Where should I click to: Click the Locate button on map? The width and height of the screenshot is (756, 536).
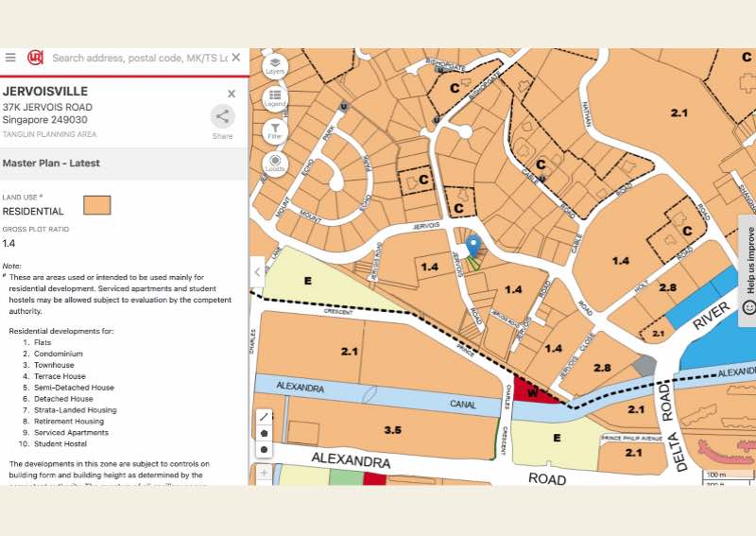(275, 163)
